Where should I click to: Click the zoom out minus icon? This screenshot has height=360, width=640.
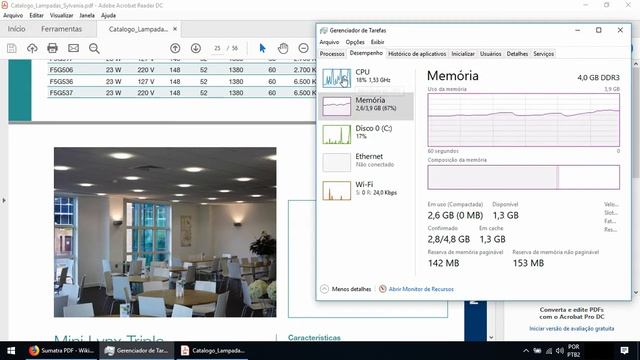[303, 48]
